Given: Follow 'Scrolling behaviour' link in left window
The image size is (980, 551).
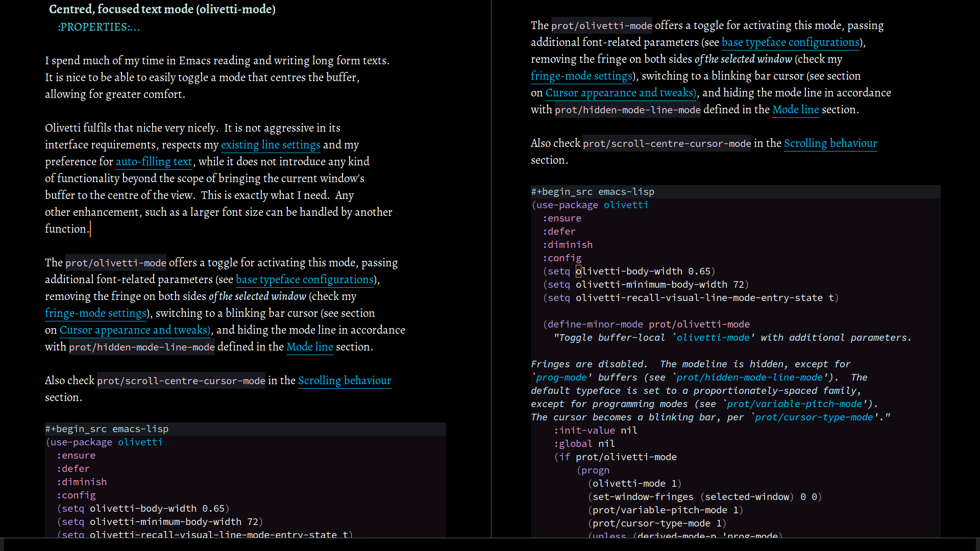Looking at the screenshot, I should [345, 381].
